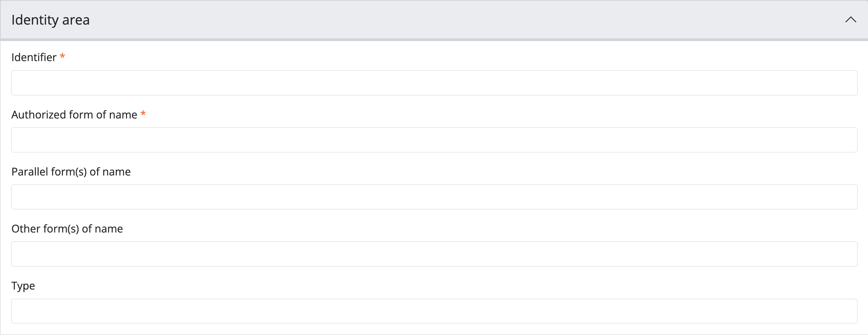The image size is (868, 335).
Task: Click the required asterisk beside Identifier
Action: pos(63,57)
